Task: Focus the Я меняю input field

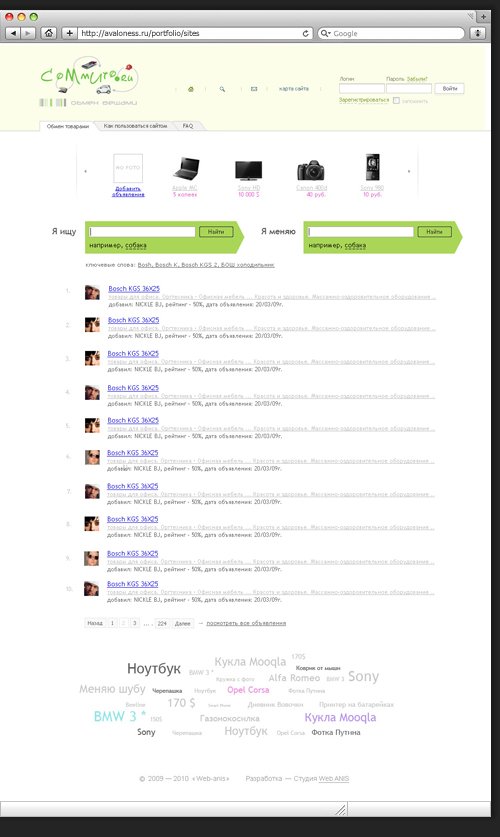Action: click(x=361, y=232)
